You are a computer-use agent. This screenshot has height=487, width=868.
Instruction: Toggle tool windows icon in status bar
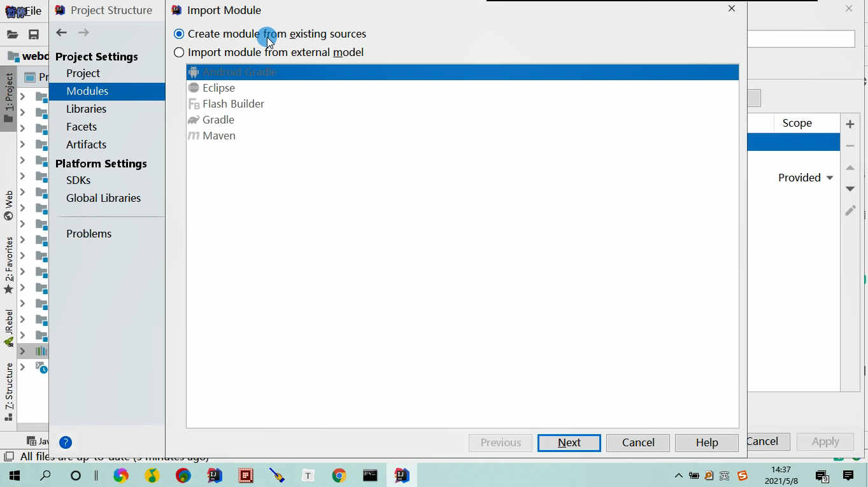pos(8,456)
